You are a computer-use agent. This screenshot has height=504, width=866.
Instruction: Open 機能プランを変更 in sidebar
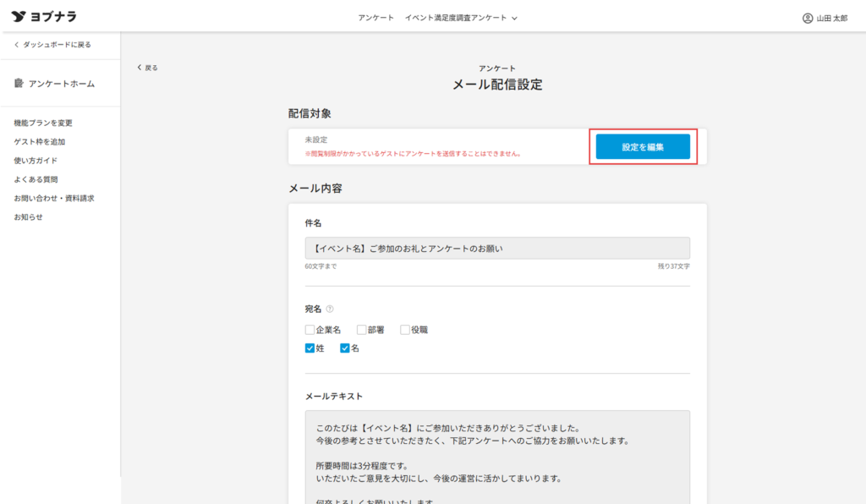pyautogui.click(x=43, y=123)
